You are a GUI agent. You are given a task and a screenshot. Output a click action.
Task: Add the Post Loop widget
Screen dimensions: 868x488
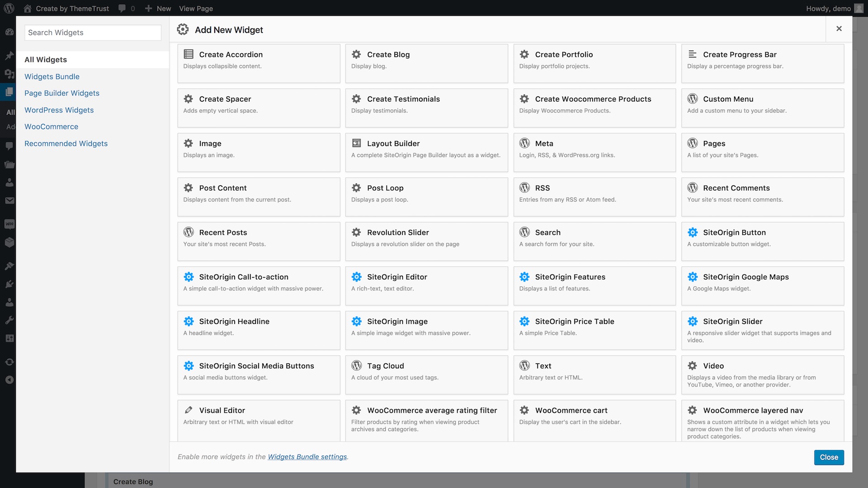426,197
